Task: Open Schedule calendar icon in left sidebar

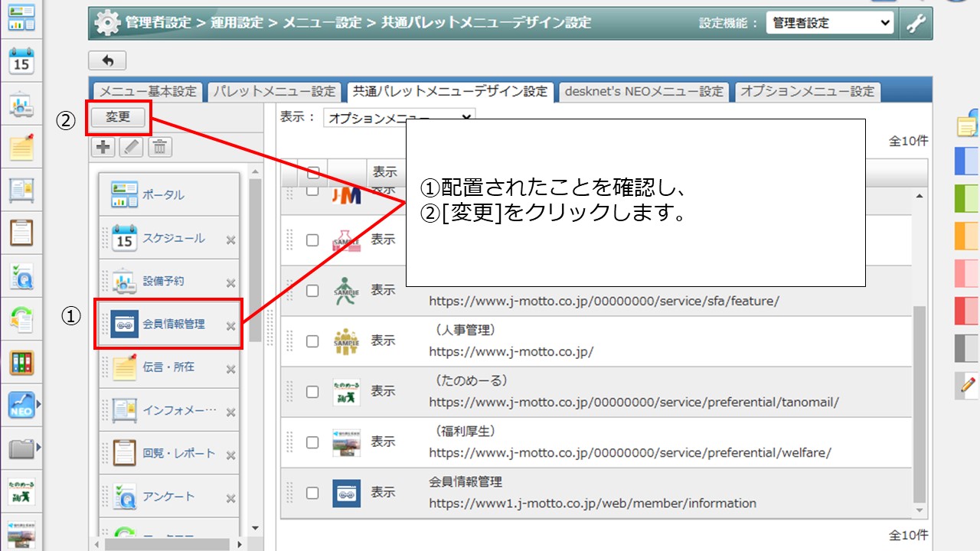Action: (x=21, y=61)
